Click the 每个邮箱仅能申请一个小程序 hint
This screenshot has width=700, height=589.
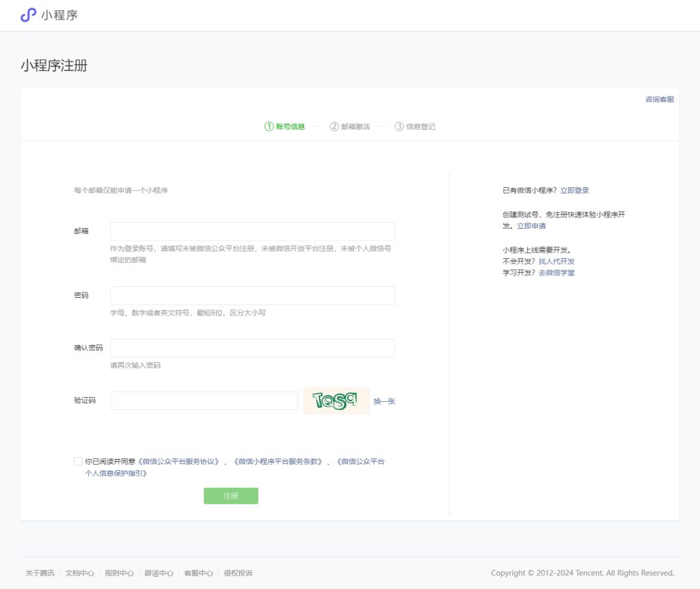[x=121, y=191]
